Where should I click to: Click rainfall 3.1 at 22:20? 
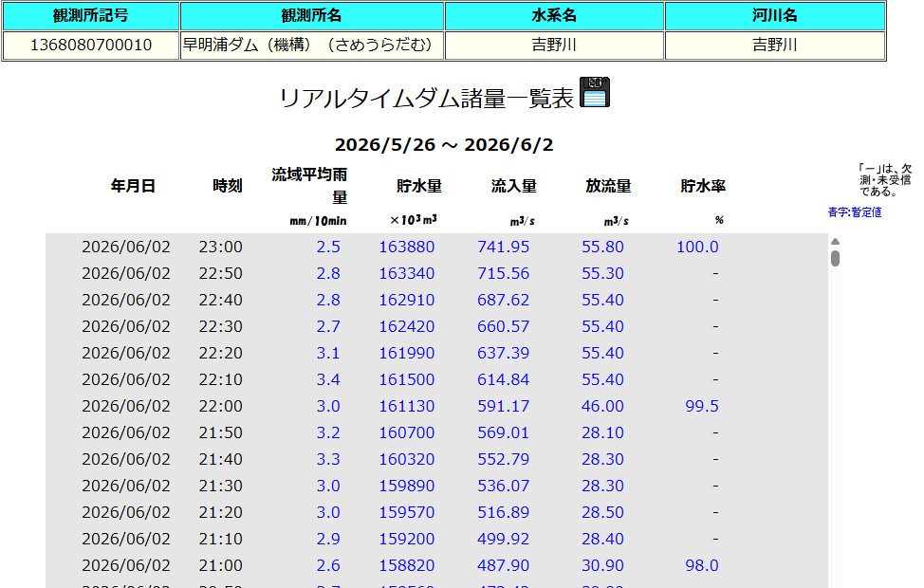(328, 353)
